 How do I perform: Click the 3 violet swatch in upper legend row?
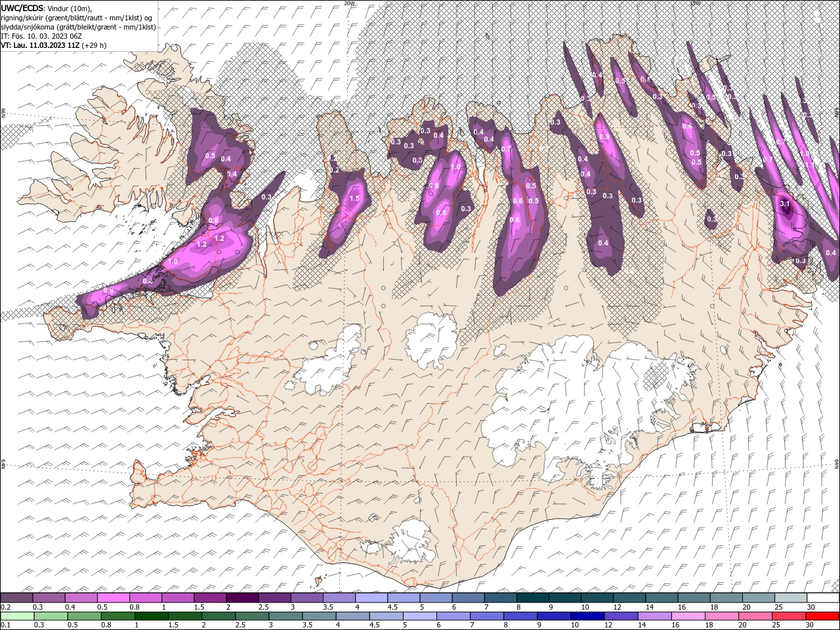pyautogui.click(x=306, y=598)
